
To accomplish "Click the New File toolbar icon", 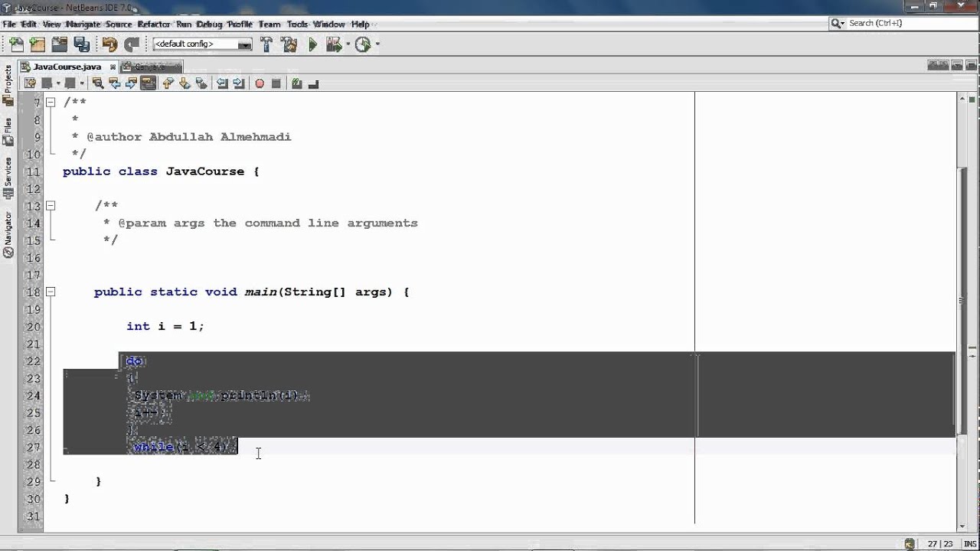I will (16, 44).
